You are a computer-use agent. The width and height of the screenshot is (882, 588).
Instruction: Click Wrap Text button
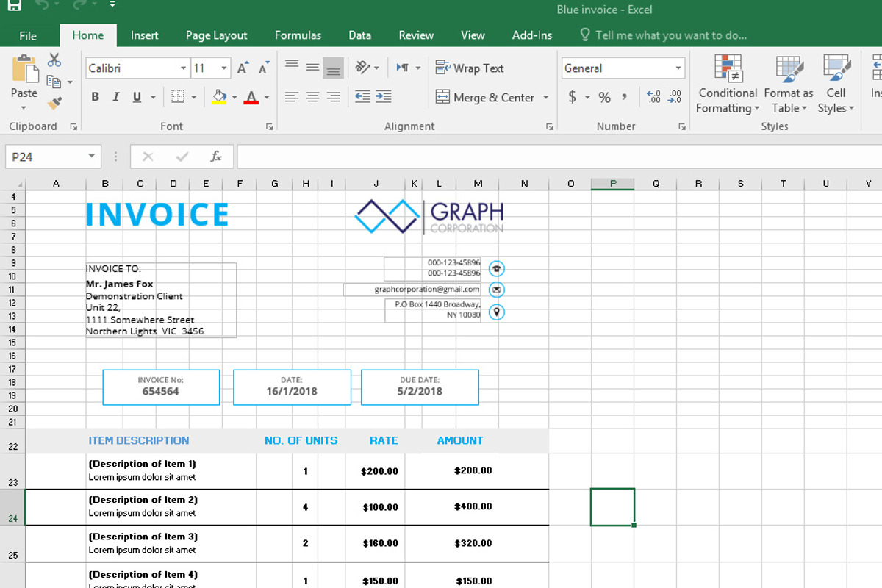470,68
